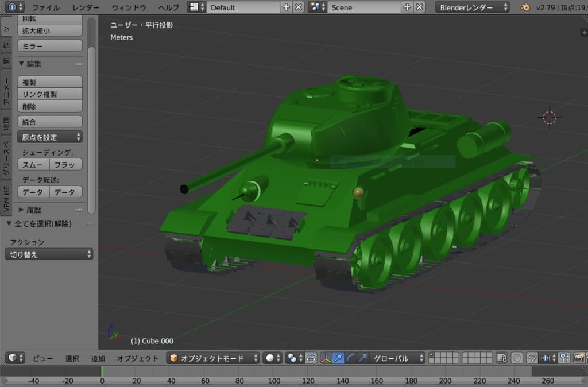Select the first scene layer button
Image resolution: width=588 pixels, height=387 pixels.
tap(432, 355)
